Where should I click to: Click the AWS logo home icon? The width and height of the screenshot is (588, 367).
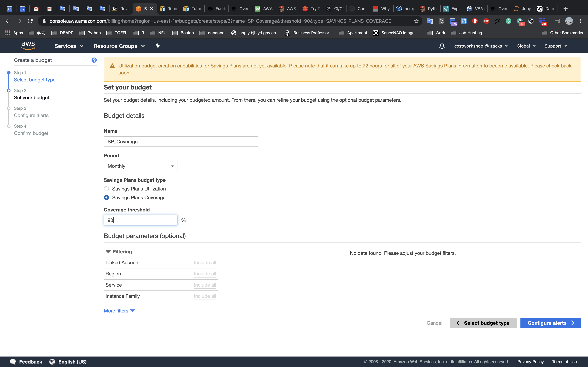[28, 46]
